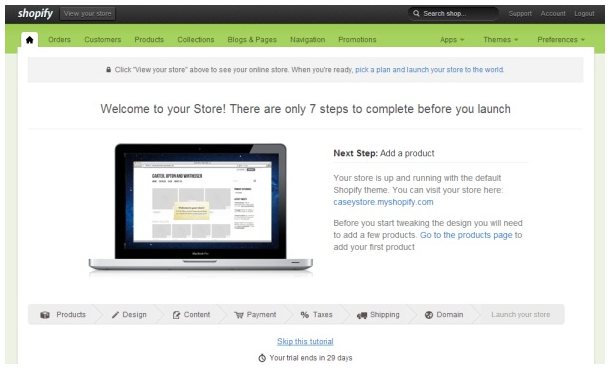612x374 pixels.
Task: Visit caseystore.myshopify.com link
Action: click(x=383, y=202)
